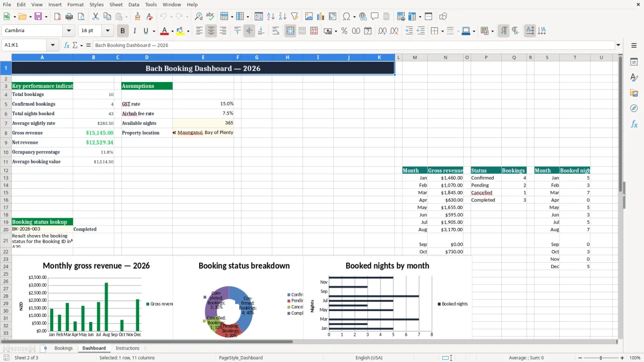Open the Tools menu

pyautogui.click(x=151, y=4)
